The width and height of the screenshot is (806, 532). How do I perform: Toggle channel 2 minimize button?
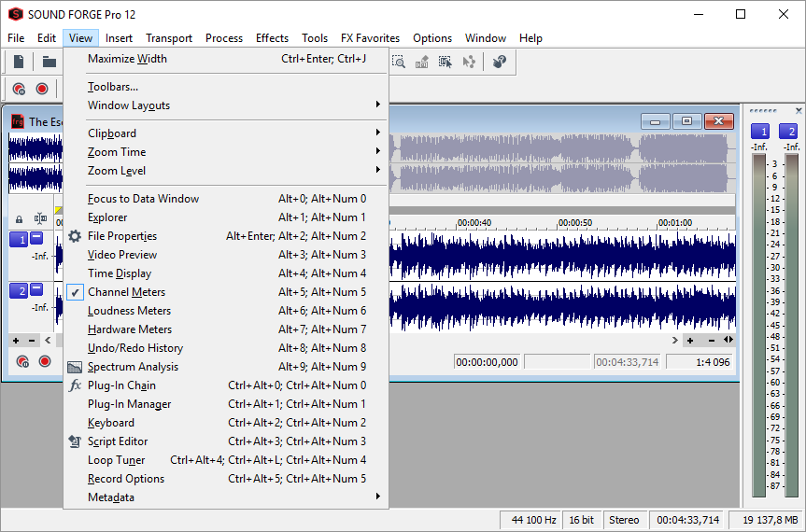click(36, 289)
